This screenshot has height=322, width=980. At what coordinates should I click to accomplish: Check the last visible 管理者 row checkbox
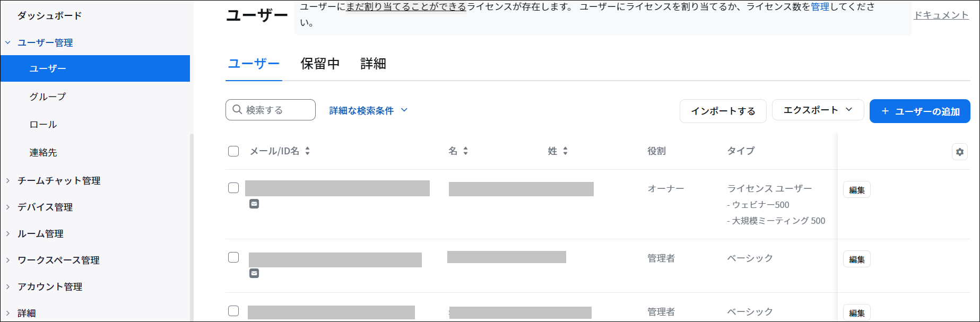[x=233, y=311]
